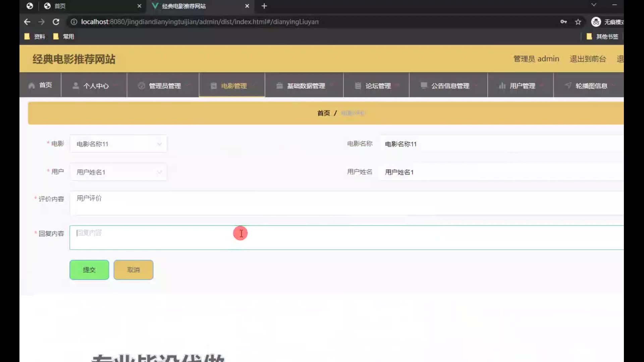Open the incognito profile icon
644x362 pixels.
coord(596,22)
